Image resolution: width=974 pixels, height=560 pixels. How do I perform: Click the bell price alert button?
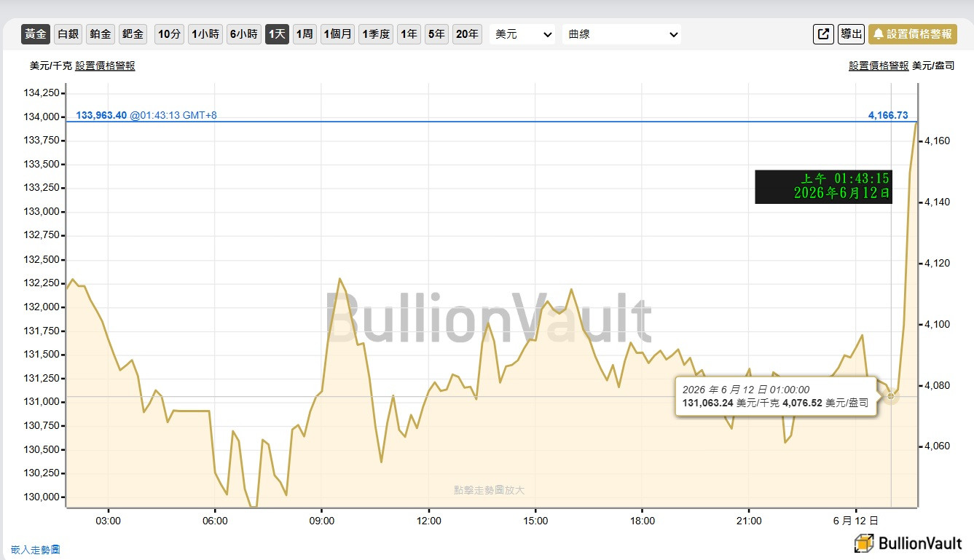tap(912, 34)
